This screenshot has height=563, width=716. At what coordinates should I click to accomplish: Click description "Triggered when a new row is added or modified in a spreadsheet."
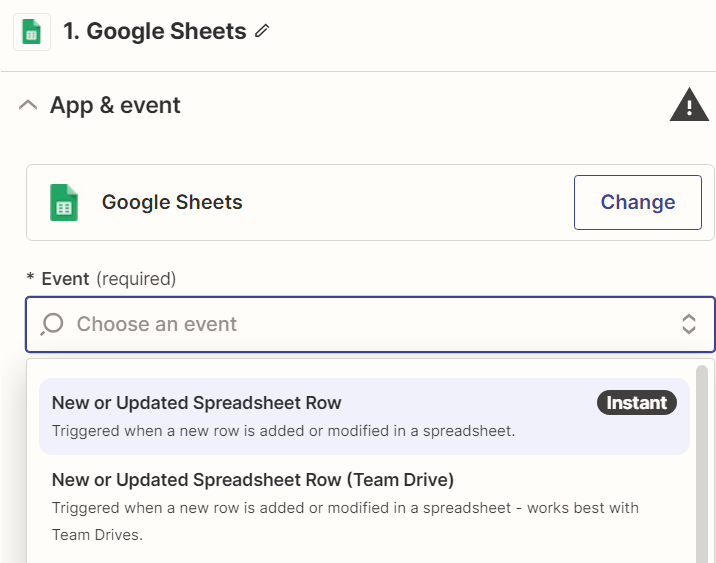(x=283, y=431)
